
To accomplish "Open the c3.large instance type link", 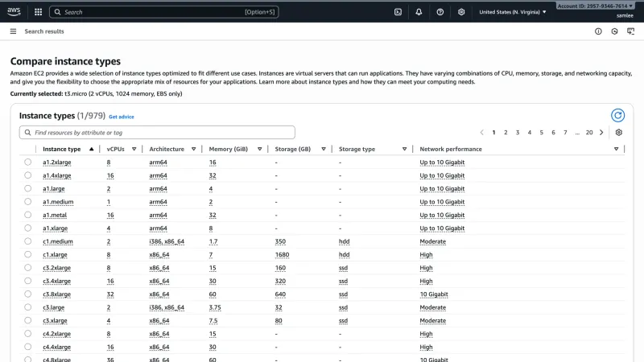I will (x=53, y=307).
